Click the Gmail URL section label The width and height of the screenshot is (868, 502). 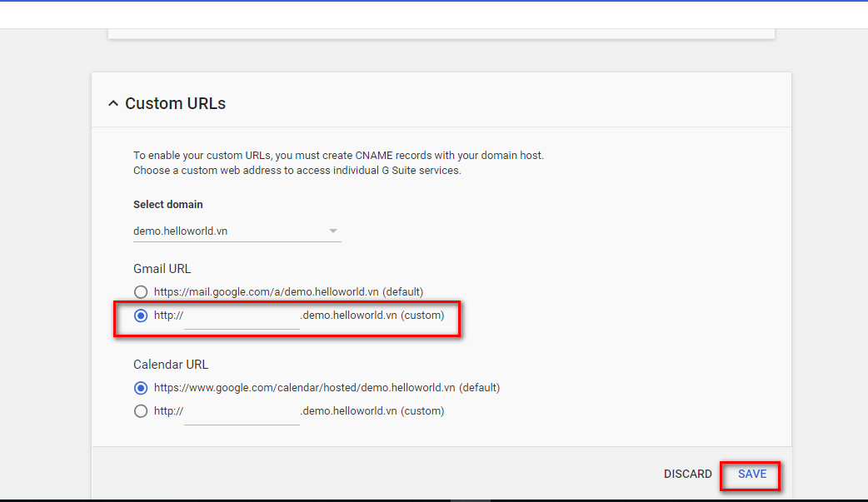tap(162, 269)
